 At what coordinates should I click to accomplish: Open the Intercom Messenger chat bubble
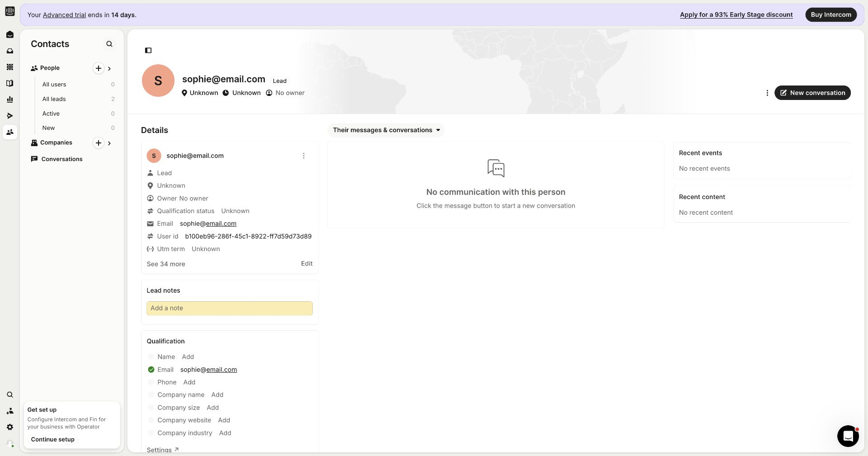848,436
